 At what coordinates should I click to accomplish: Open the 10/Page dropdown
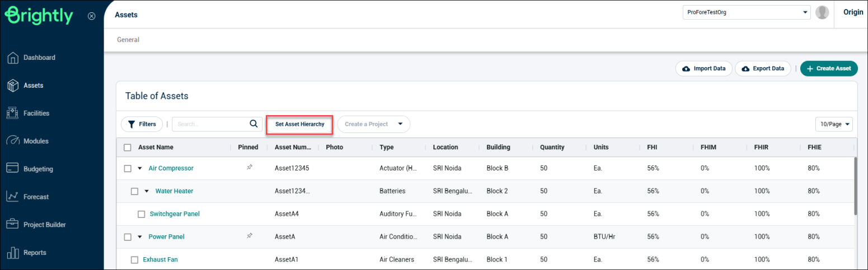[834, 124]
